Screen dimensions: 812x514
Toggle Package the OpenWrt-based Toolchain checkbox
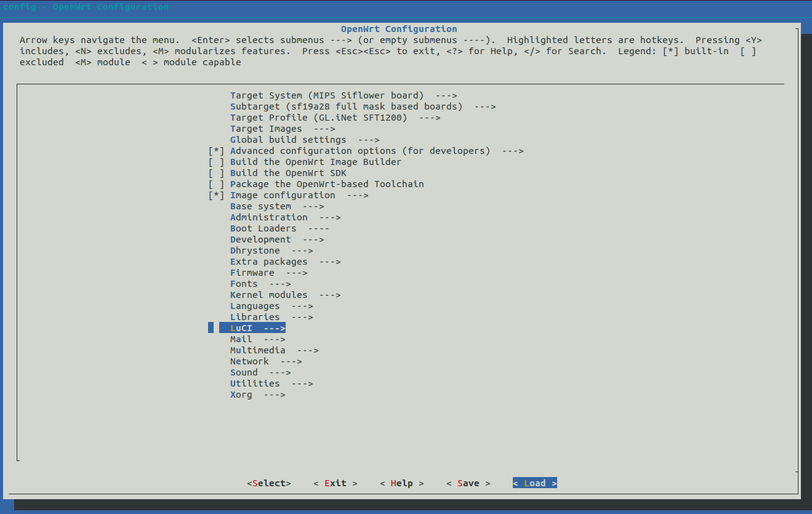pyautogui.click(x=216, y=184)
